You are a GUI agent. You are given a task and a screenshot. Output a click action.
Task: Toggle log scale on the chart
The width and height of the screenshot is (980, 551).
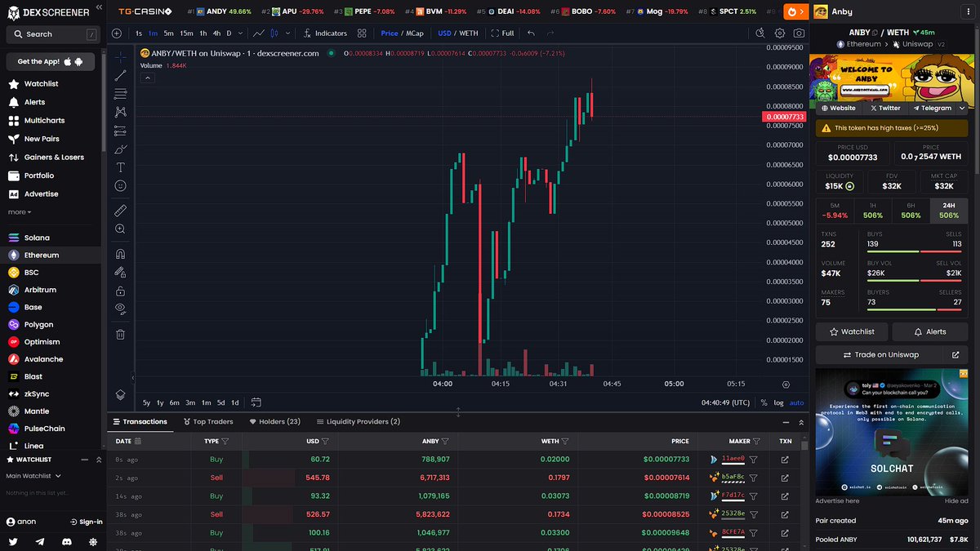coord(778,402)
